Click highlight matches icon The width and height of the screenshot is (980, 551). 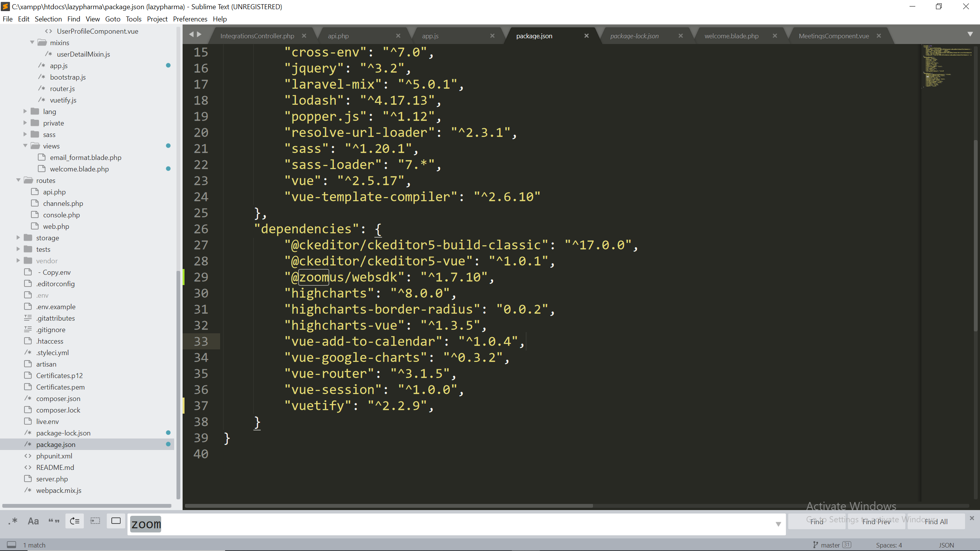[x=116, y=521]
